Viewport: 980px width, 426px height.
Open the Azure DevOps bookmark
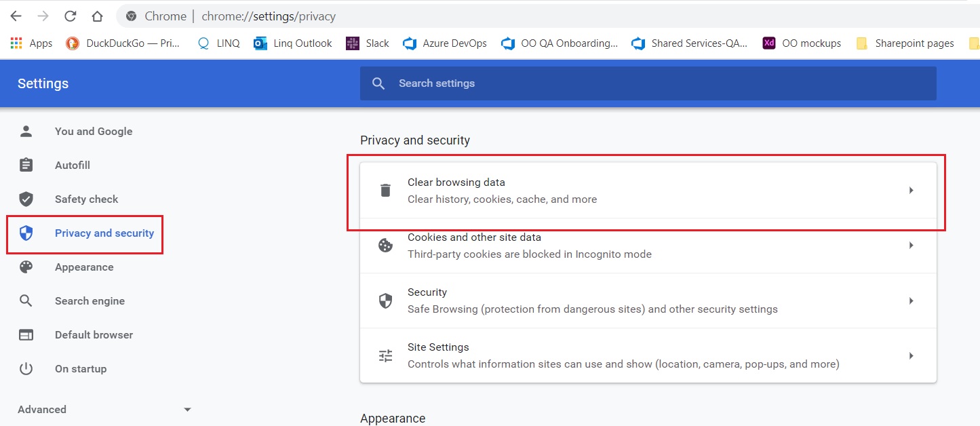(x=445, y=43)
